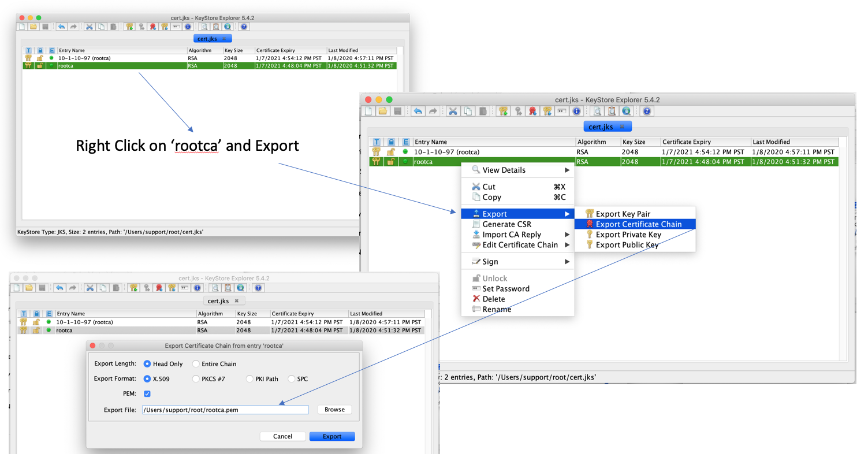Click cert.jks tab in right window
Image resolution: width=868 pixels, height=468 pixels.
(x=608, y=127)
